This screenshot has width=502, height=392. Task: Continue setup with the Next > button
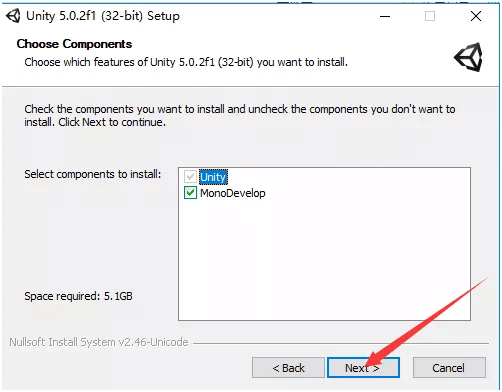[x=363, y=368]
